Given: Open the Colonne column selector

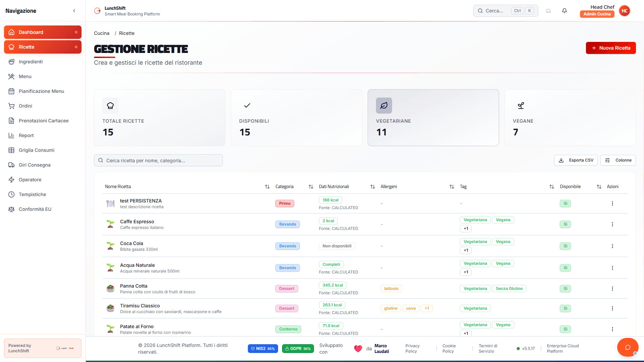Looking at the screenshot, I should [x=618, y=160].
